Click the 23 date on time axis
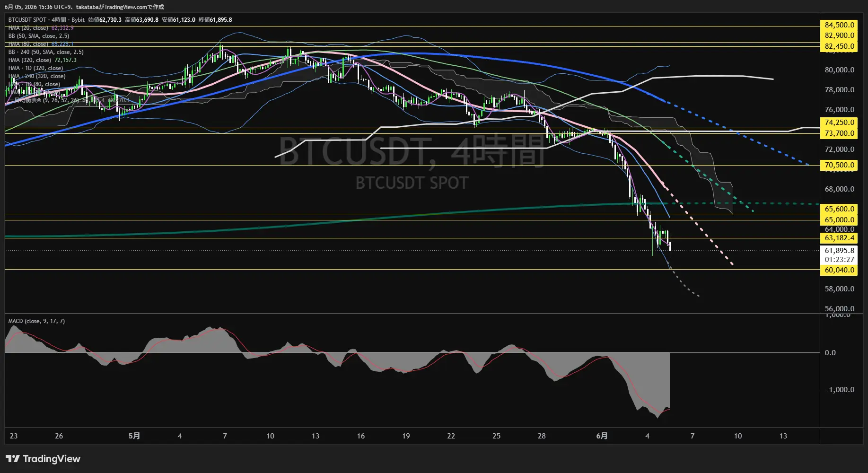Image resolution: width=868 pixels, height=473 pixels. (14, 436)
